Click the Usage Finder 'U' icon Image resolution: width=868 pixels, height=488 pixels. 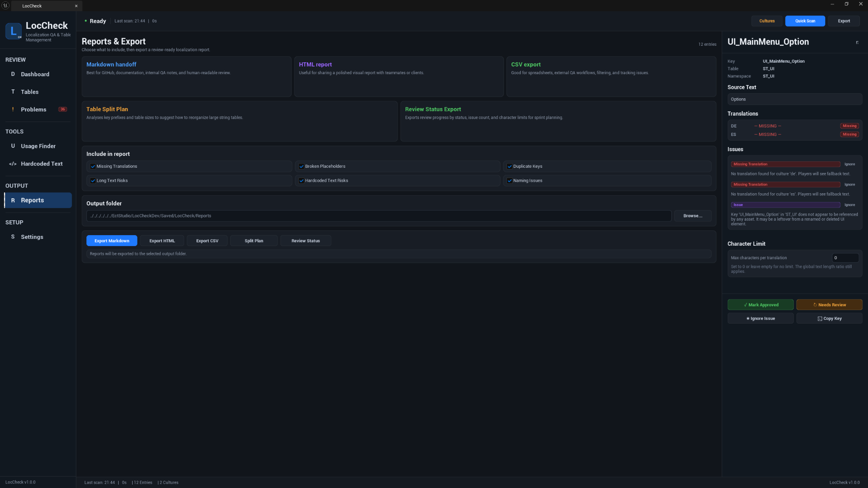pyautogui.click(x=13, y=146)
